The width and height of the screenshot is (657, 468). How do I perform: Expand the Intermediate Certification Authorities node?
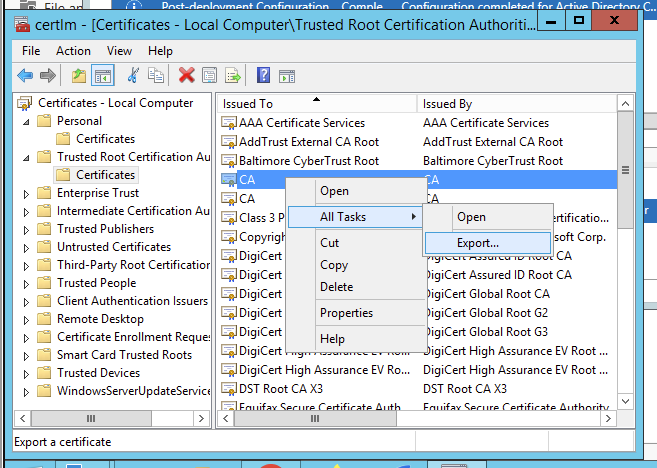click(26, 212)
